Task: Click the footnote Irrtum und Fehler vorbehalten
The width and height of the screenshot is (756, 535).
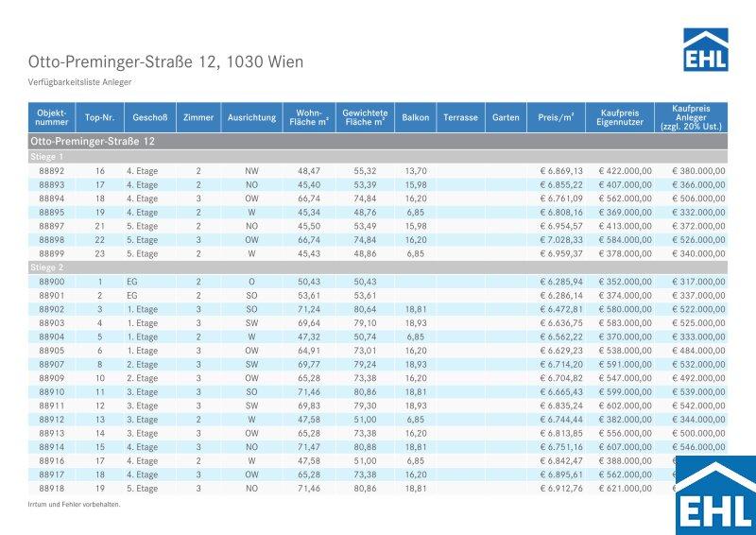Action: click(75, 505)
